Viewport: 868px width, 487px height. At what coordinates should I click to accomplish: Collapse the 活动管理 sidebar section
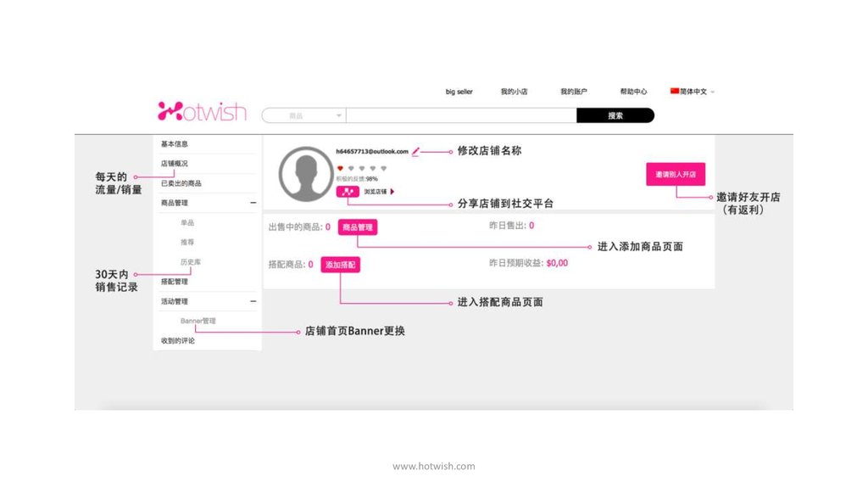tap(253, 301)
